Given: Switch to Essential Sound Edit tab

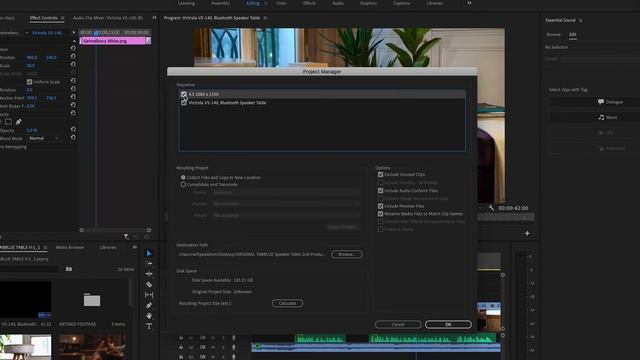Looking at the screenshot, I should click(573, 35).
